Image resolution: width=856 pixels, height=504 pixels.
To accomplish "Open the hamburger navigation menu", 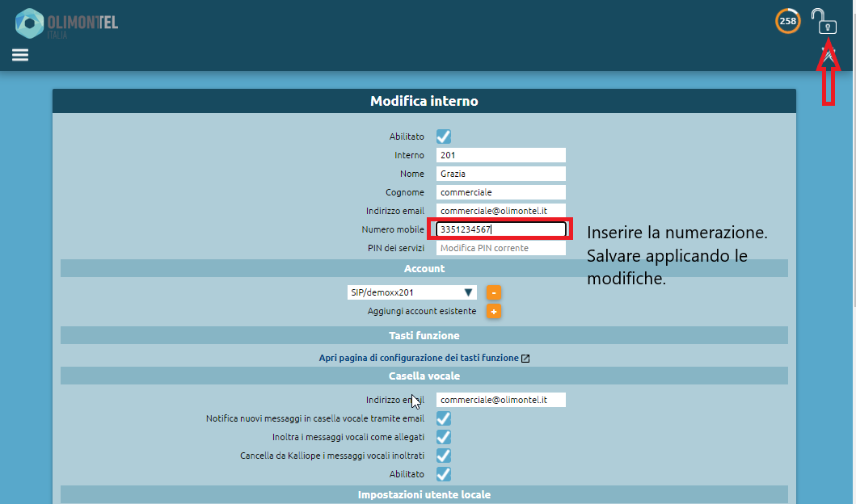I will [x=20, y=55].
